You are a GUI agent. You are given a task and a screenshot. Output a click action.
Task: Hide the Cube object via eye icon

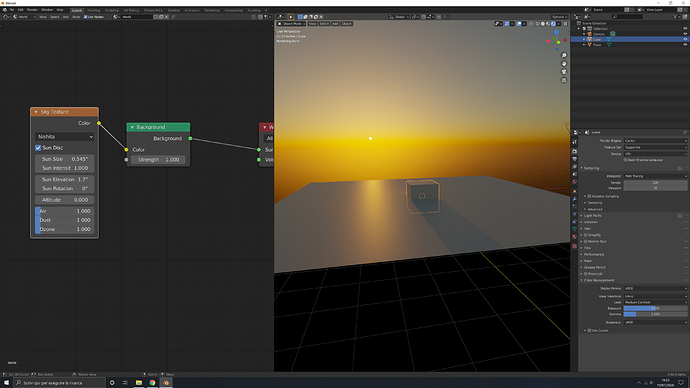click(685, 39)
